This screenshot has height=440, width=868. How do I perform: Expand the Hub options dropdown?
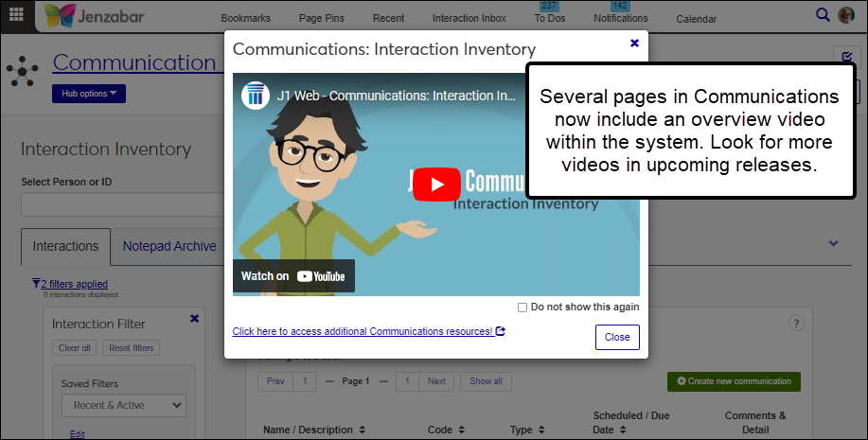89,94
